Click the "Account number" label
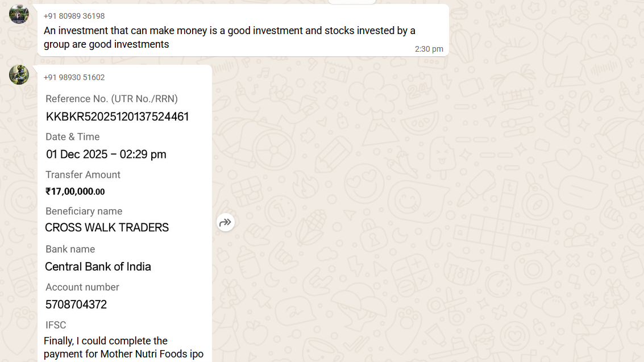 tap(82, 288)
